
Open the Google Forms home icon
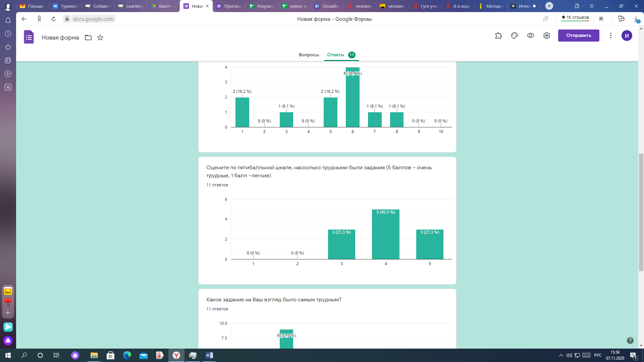click(x=29, y=37)
